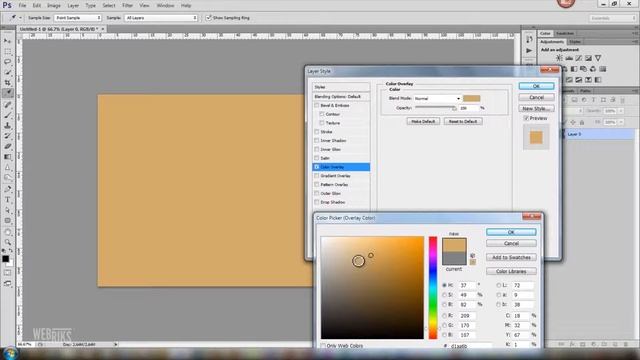Select the R red radio button
The height and width of the screenshot is (360, 640).
click(x=444, y=316)
